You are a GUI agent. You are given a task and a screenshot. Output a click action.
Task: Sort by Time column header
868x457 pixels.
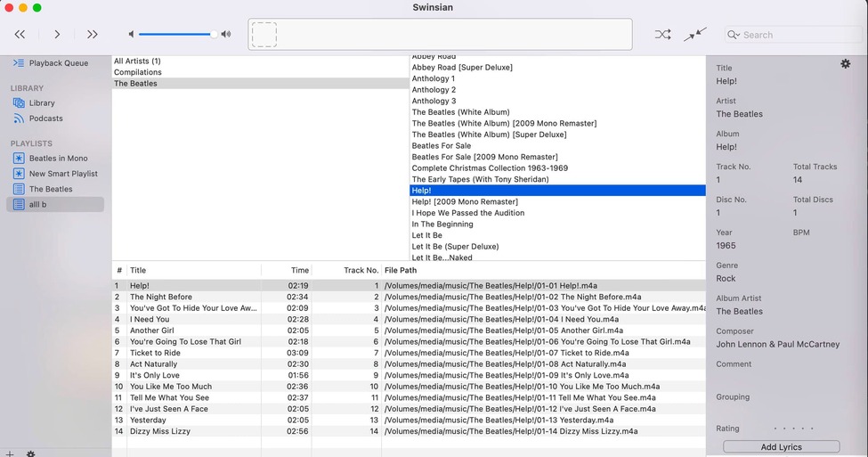point(286,270)
